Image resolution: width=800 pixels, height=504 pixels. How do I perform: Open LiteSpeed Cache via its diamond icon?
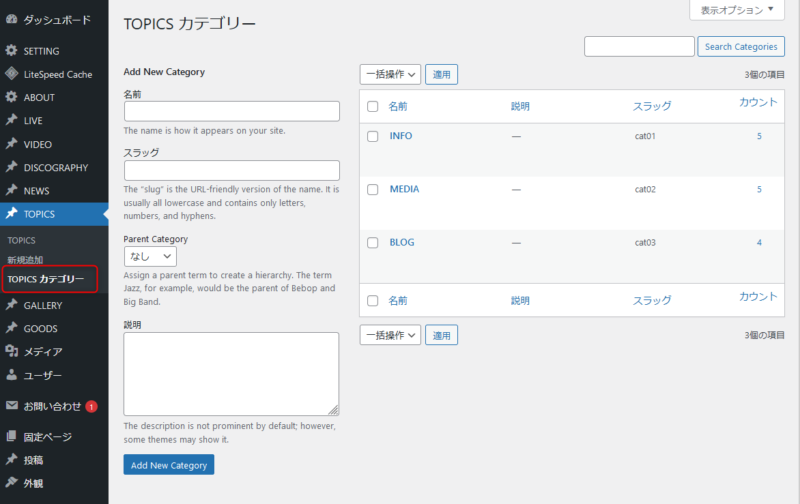click(x=11, y=74)
